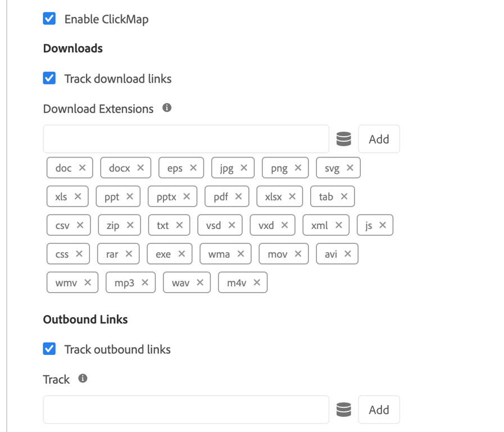Screen dimensions: 504x432
Task: Uncheck Track download links
Action: tap(49, 78)
